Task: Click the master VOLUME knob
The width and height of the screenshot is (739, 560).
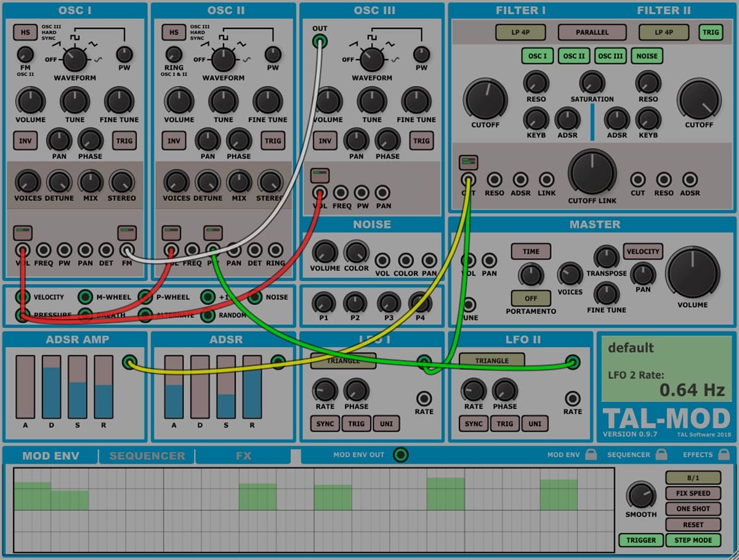Action: click(x=693, y=274)
